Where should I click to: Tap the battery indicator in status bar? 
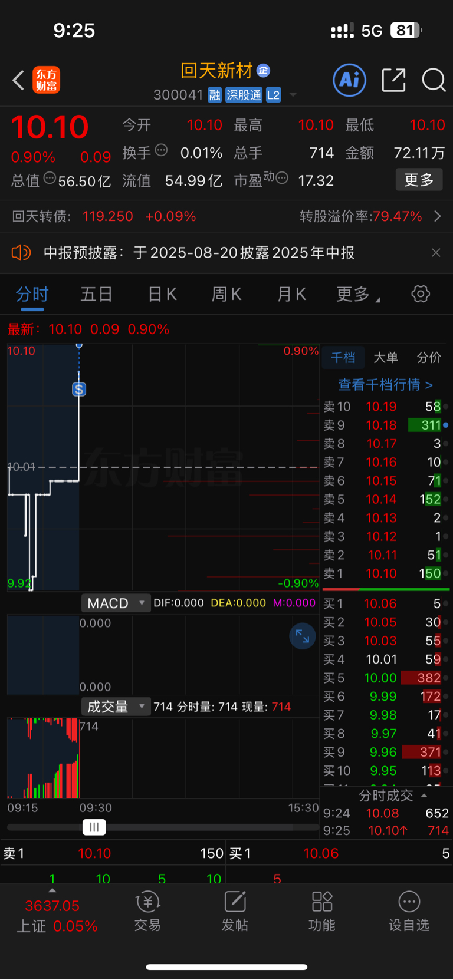point(406,30)
